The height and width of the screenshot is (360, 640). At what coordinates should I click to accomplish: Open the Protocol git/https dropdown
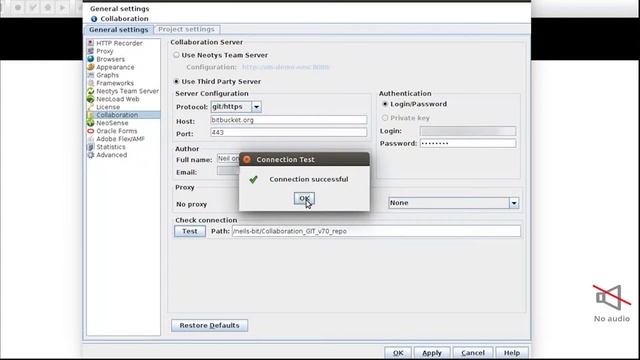click(x=256, y=107)
